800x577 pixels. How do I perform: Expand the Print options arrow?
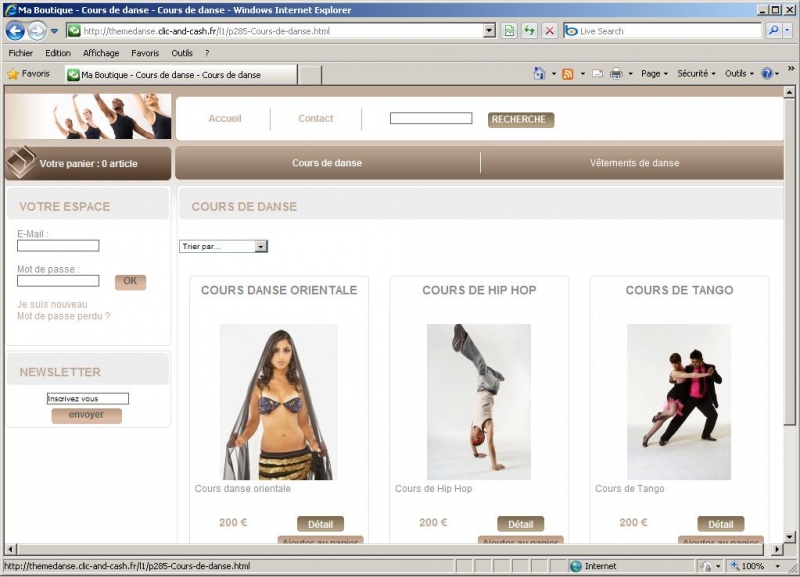631,74
